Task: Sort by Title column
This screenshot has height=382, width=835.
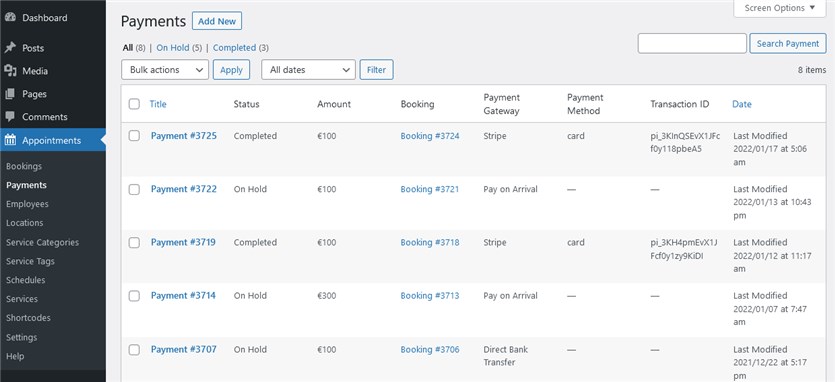Action: [158, 104]
